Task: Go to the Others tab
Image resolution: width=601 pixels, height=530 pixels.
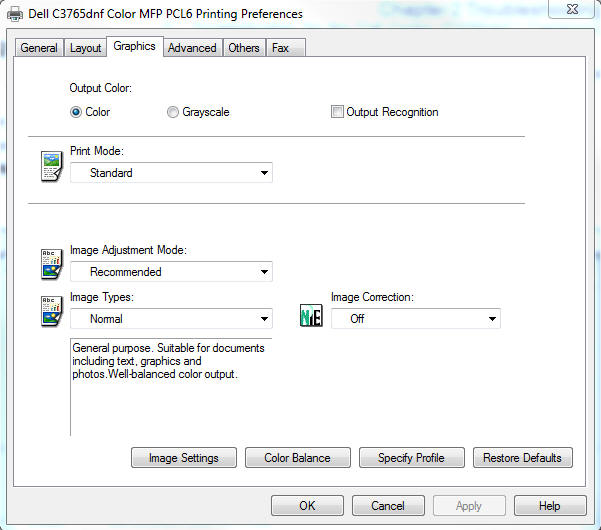Action: point(244,48)
